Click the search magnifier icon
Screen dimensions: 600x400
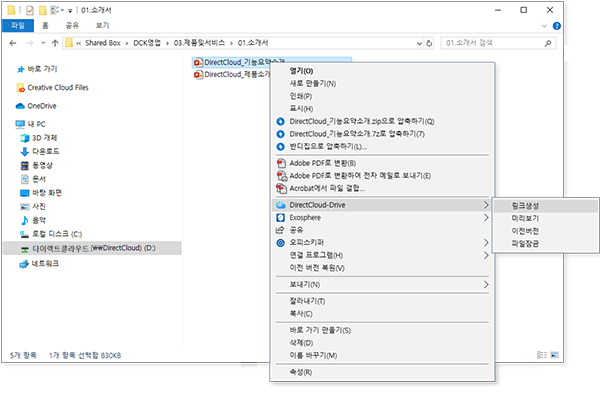click(x=548, y=43)
